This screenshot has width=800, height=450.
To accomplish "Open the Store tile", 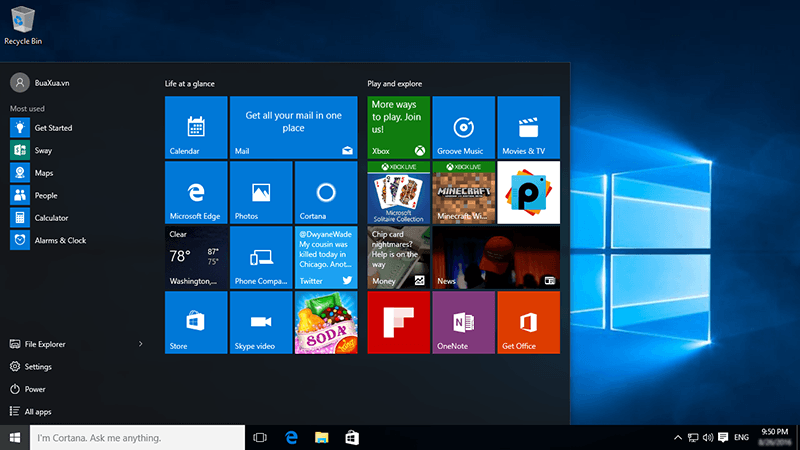I will click(x=196, y=322).
